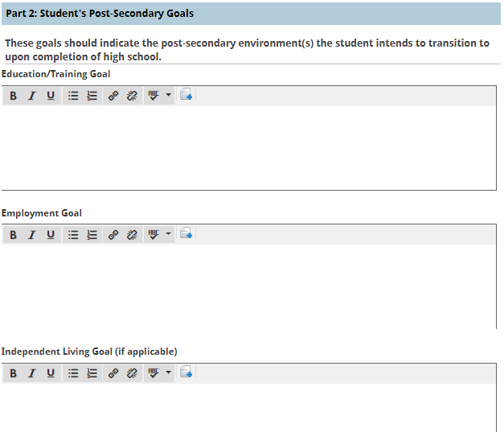Click Bold in Independent Living Goal editor
Image resolution: width=504 pixels, height=432 pixels.
point(13,373)
